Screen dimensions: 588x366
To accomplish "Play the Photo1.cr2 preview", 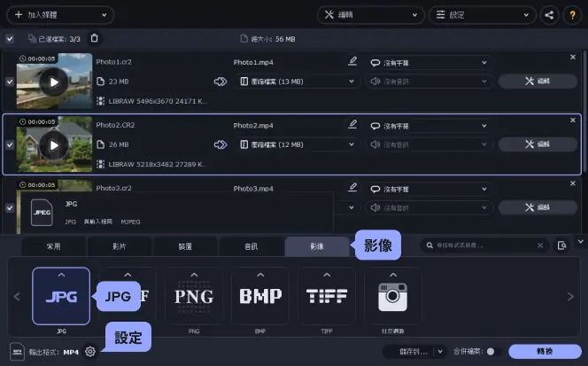I will 54,82.
